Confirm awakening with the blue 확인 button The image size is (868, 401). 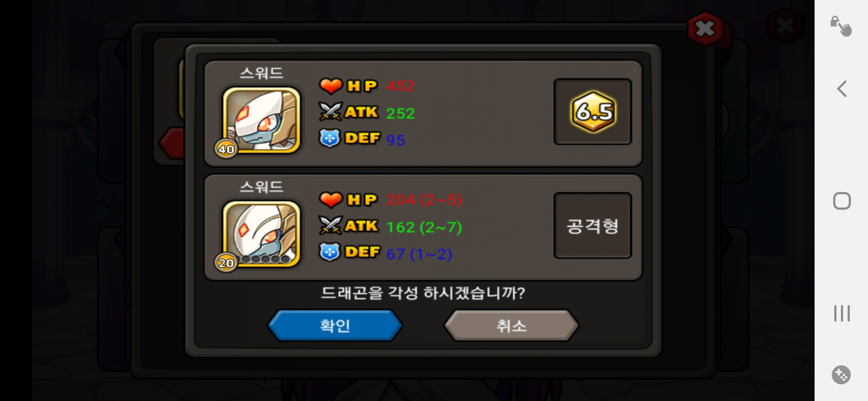pyautogui.click(x=335, y=326)
